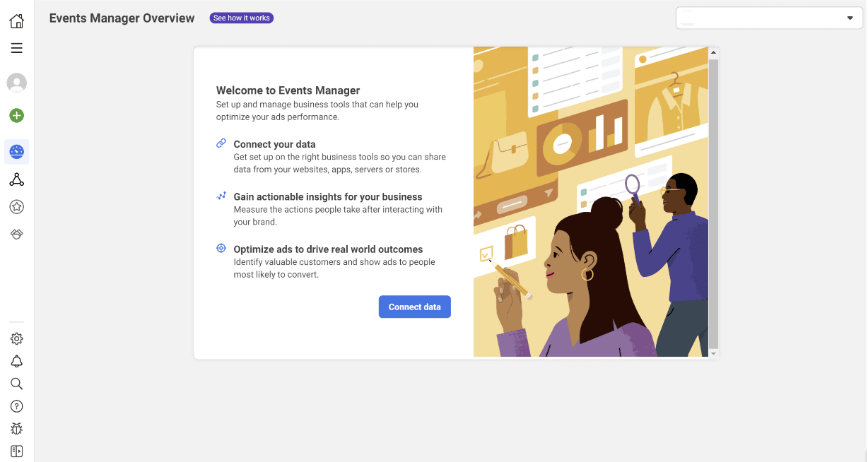868x462 pixels.
Task: Click the search magnifier icon in sidebar
Action: tap(17, 384)
